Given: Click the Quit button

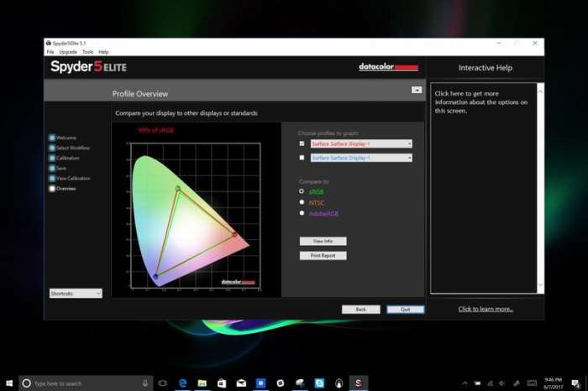Looking at the screenshot, I should coord(406,310).
